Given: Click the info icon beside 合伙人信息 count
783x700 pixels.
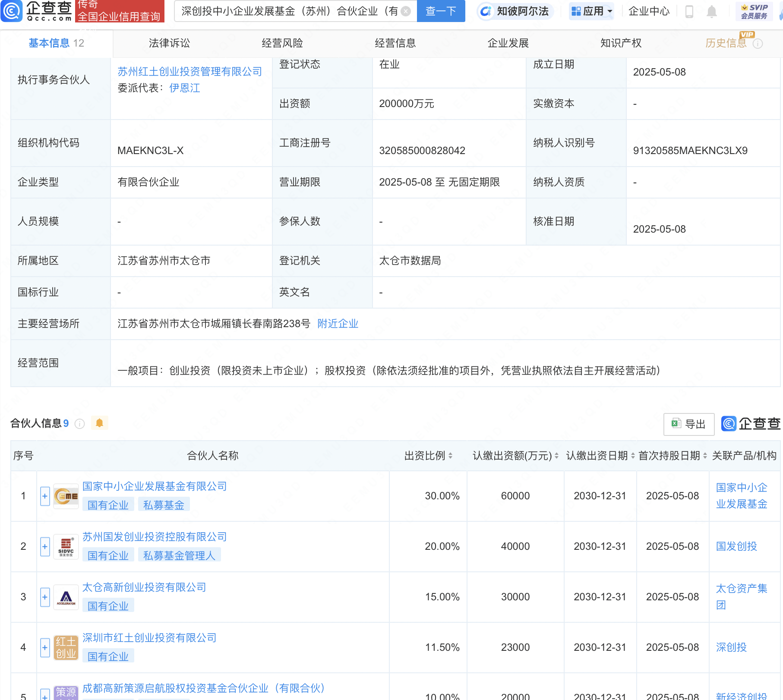Looking at the screenshot, I should coord(80,423).
